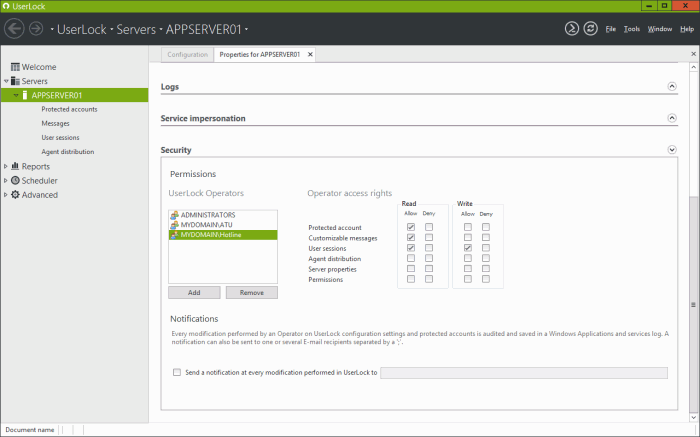Close the Properties for APPSERVER01 tab

[310, 54]
